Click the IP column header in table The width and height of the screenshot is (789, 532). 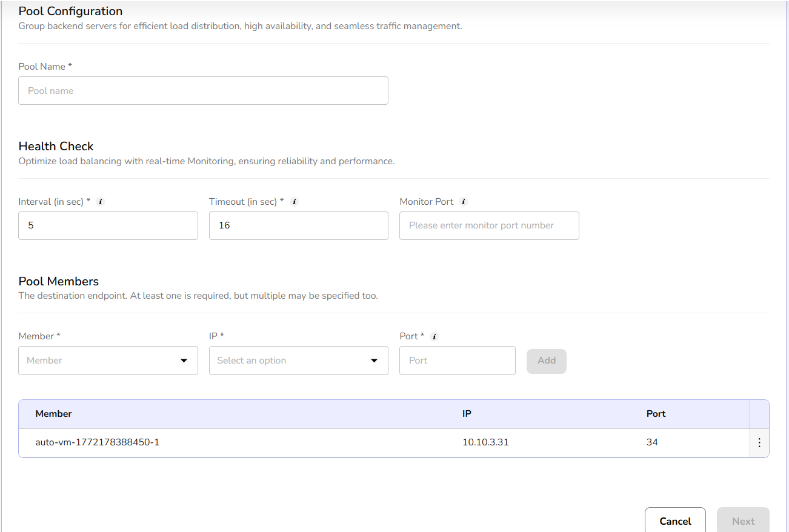[467, 414]
